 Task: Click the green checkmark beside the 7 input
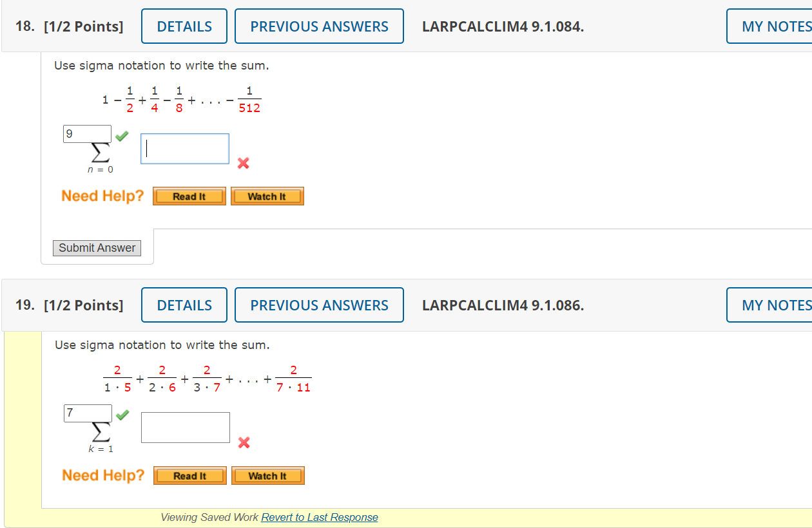122,415
